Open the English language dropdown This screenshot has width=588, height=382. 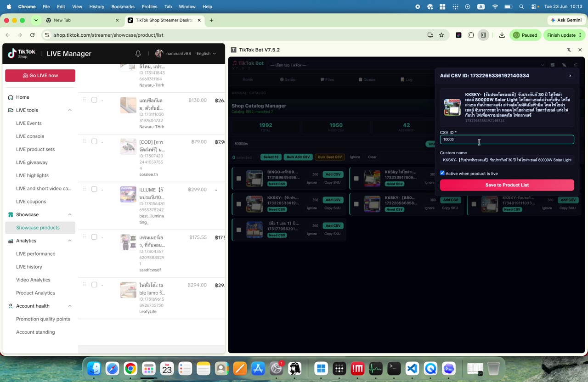tap(206, 53)
